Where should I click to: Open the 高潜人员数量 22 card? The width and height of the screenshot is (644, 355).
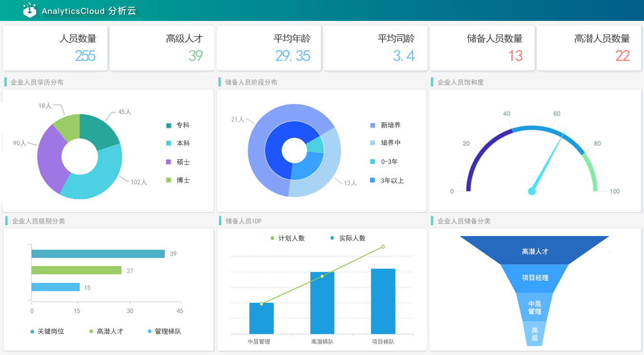pos(589,48)
